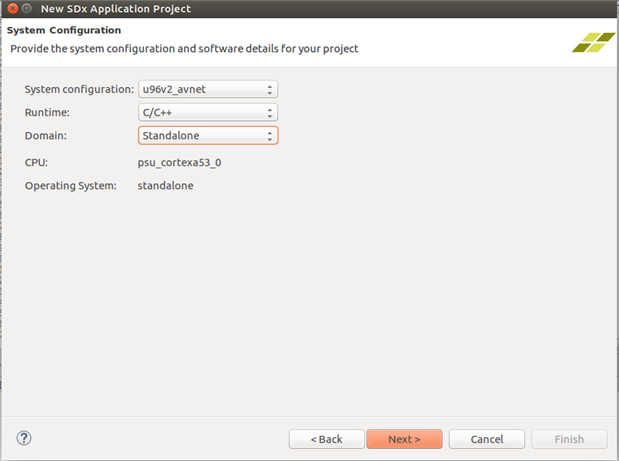619x461 pixels.
Task: Click the 'Runtime:' field label
Action: [x=49, y=112]
